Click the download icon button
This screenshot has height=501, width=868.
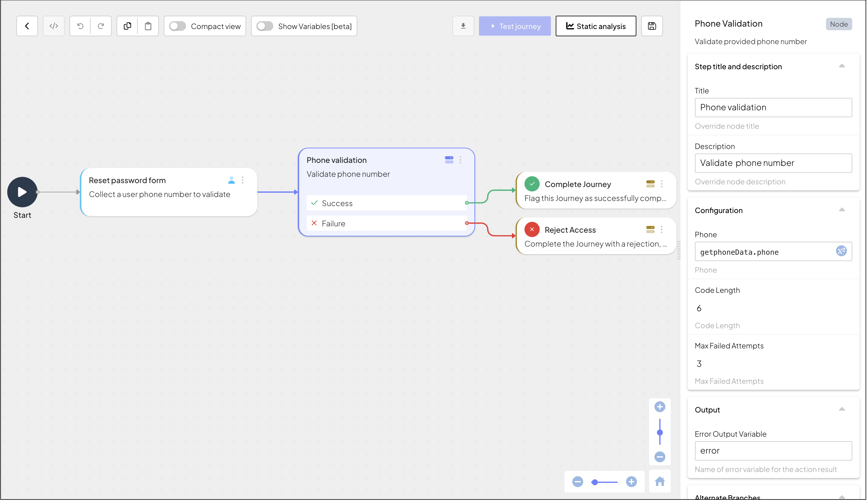click(x=463, y=26)
